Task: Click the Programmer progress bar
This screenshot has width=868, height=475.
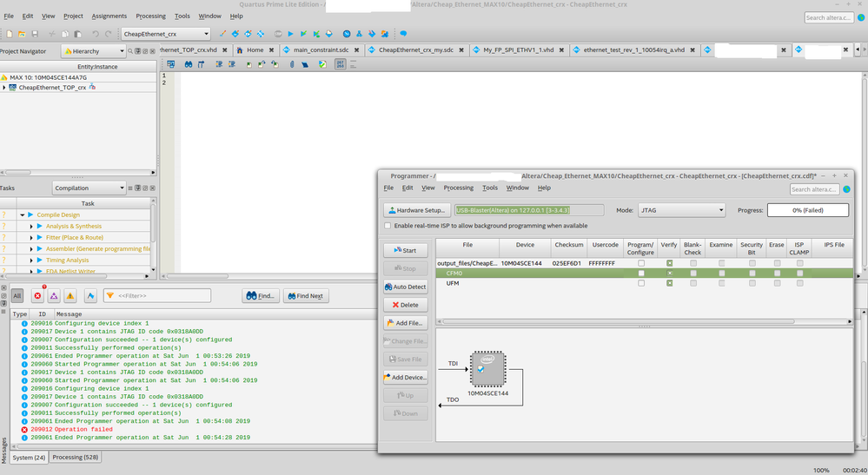Action: [807, 210]
